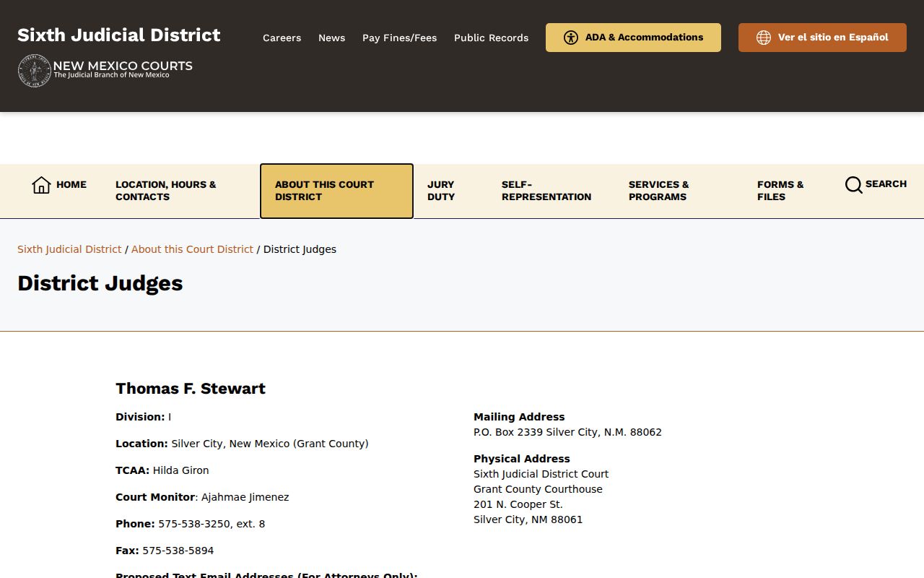
Task: Open Services & Programs menu
Action: tap(659, 191)
